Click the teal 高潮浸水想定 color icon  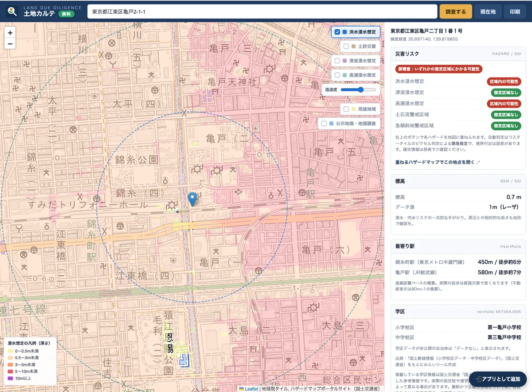[344, 75]
